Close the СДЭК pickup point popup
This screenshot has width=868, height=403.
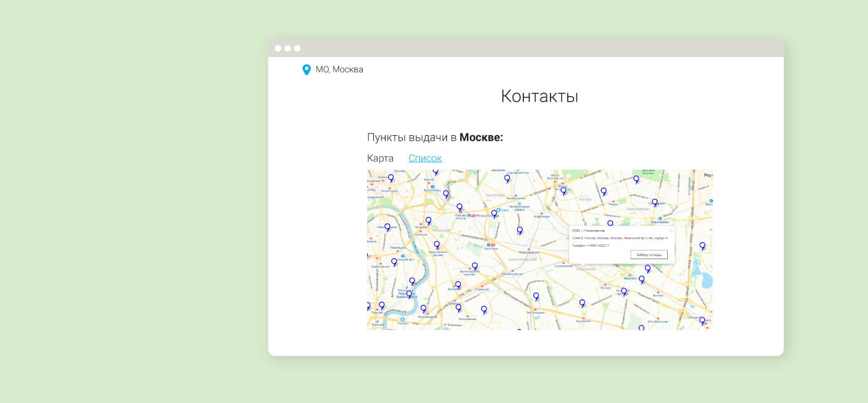click(x=672, y=230)
